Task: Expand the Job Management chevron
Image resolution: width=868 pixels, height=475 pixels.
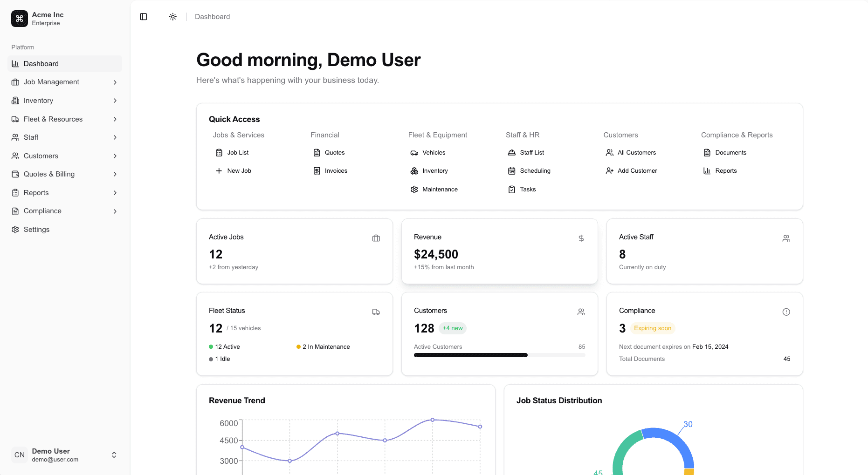Action: tap(115, 82)
